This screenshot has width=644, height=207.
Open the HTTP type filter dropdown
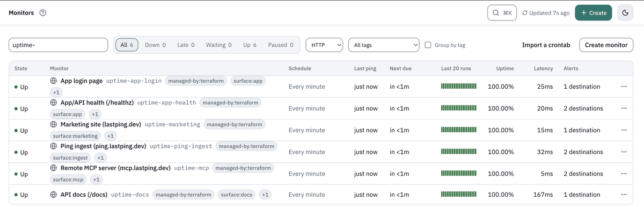324,45
